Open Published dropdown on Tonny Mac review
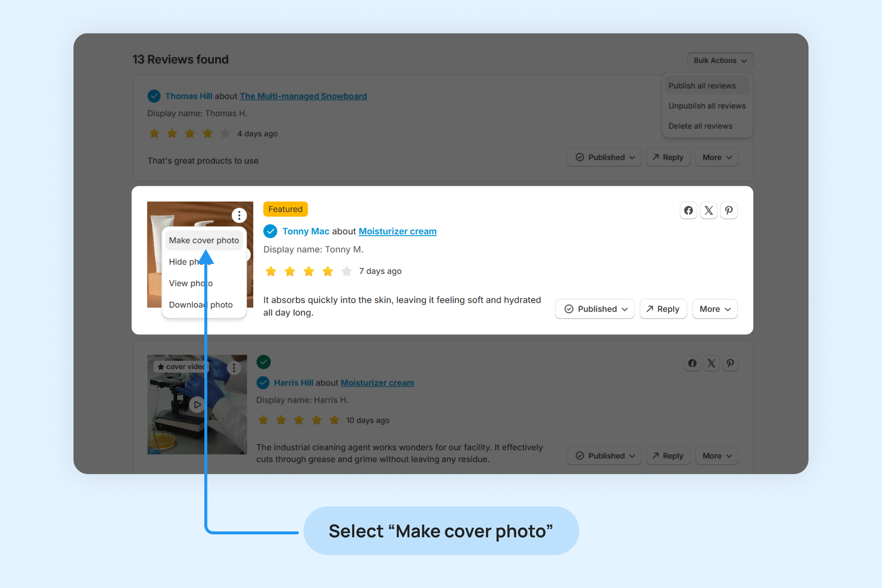The image size is (882, 588). (x=594, y=309)
